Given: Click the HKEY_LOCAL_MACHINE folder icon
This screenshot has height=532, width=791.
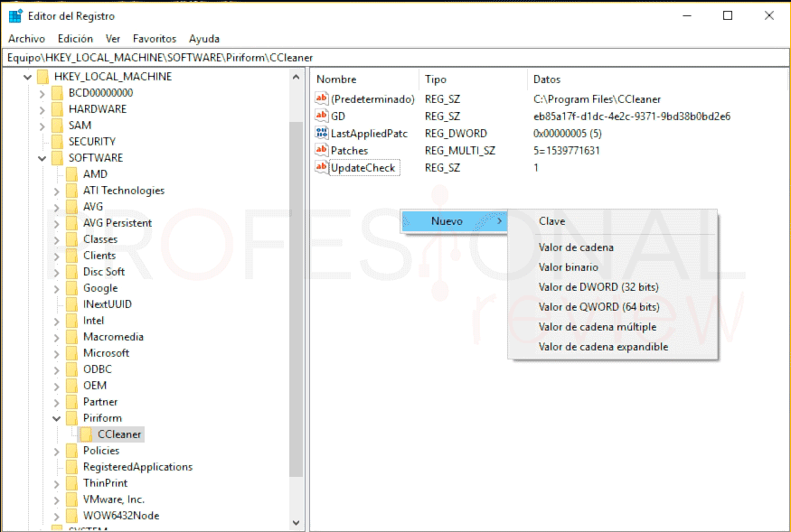Looking at the screenshot, I should [x=42, y=77].
